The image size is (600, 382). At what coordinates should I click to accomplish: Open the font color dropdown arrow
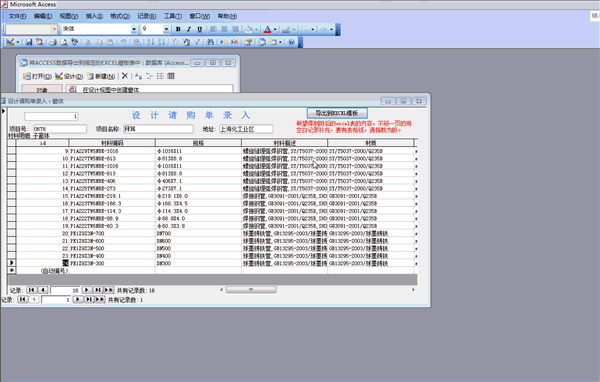(x=275, y=29)
